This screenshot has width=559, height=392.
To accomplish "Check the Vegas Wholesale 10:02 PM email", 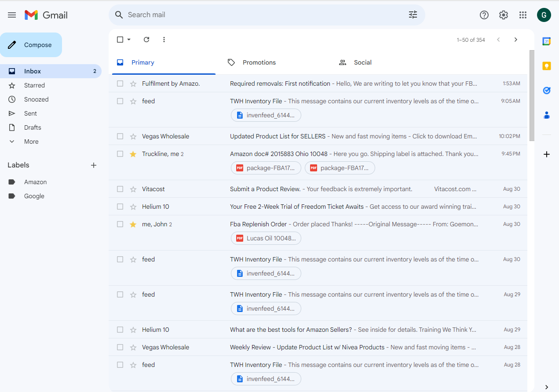I will pos(120,136).
